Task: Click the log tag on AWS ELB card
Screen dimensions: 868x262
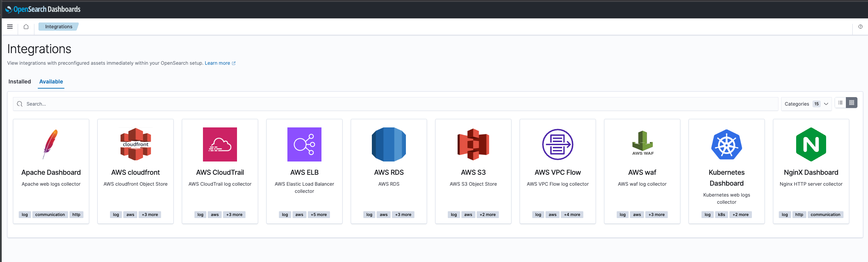Action: (285, 215)
